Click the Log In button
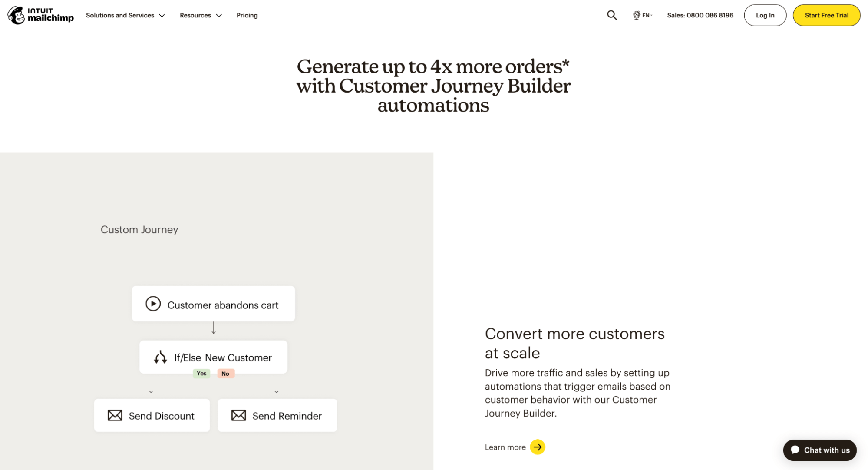868x470 pixels. (765, 15)
